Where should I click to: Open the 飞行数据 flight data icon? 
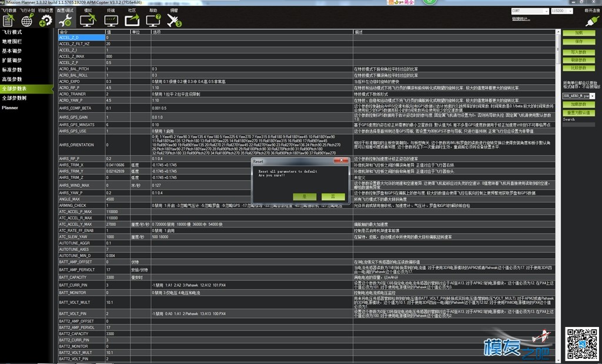click(x=8, y=21)
